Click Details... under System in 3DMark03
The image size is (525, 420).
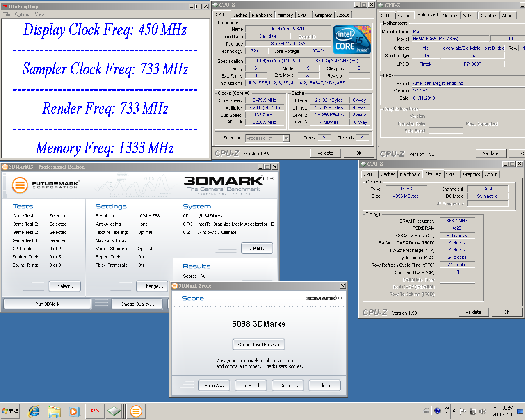point(258,248)
